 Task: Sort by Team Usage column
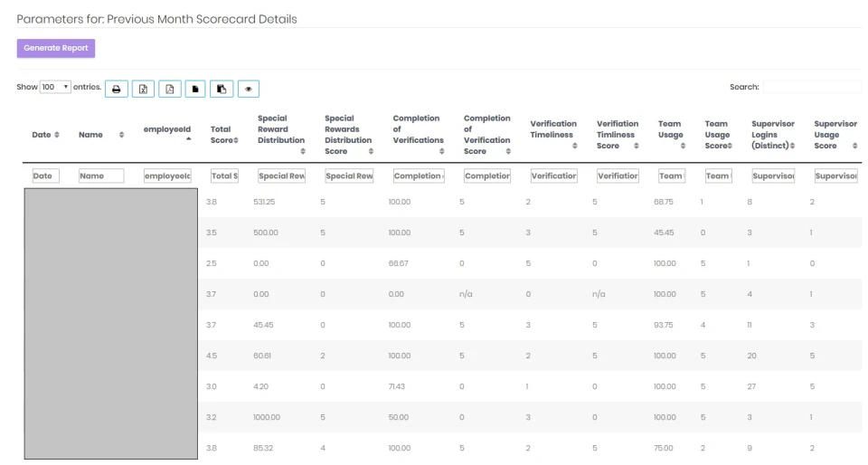click(670, 135)
